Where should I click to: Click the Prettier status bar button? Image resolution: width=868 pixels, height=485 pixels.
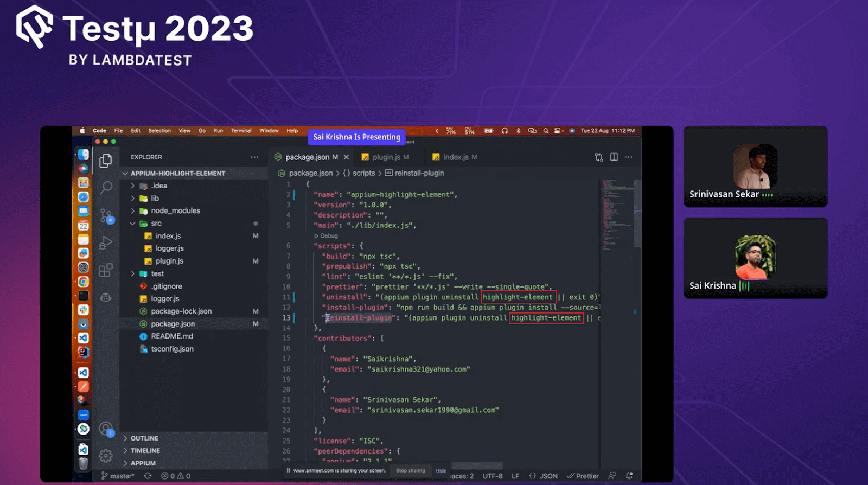pos(583,476)
